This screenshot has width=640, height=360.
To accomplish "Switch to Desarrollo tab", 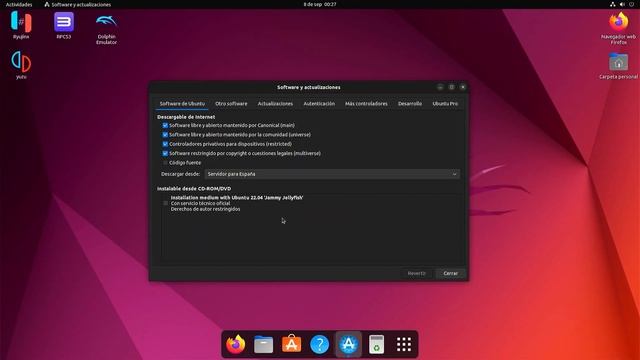I will click(x=410, y=104).
